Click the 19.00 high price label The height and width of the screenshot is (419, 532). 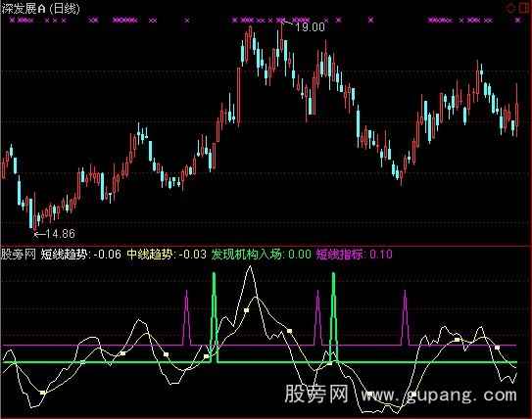click(311, 27)
